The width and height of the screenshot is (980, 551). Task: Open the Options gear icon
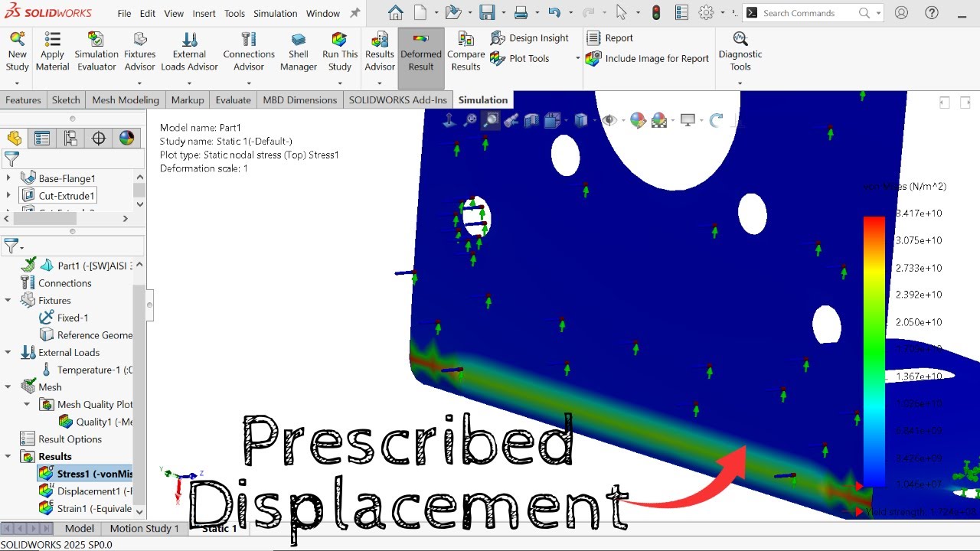tap(706, 12)
